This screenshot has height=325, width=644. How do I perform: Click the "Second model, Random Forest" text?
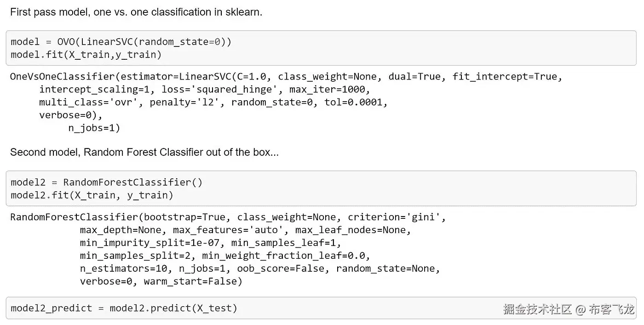point(144,152)
